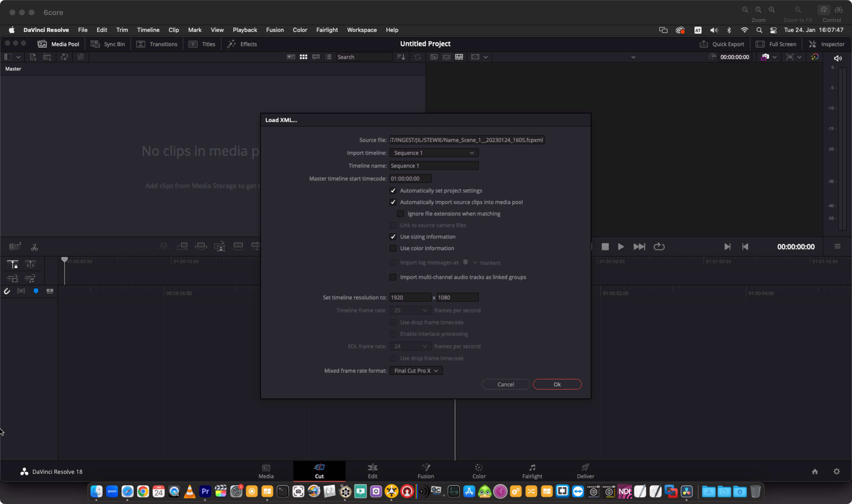Expand timecode display options chevron
This screenshot has width=852, height=504.
click(x=775, y=57)
